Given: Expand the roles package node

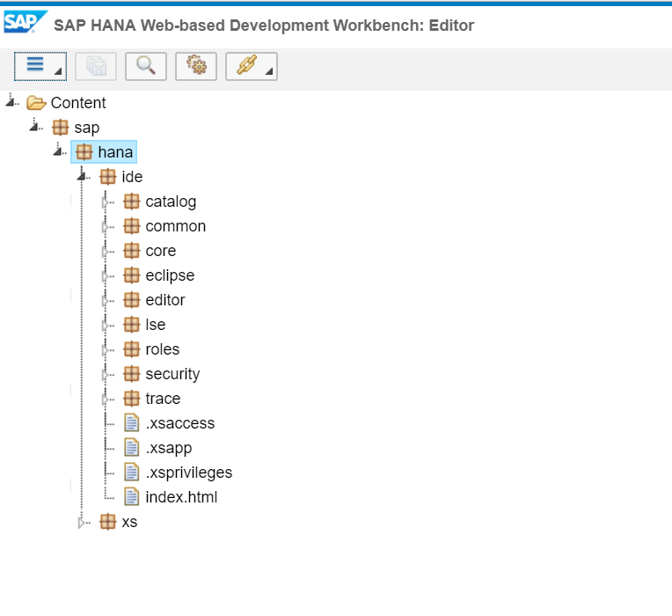Looking at the screenshot, I should click(105, 349).
